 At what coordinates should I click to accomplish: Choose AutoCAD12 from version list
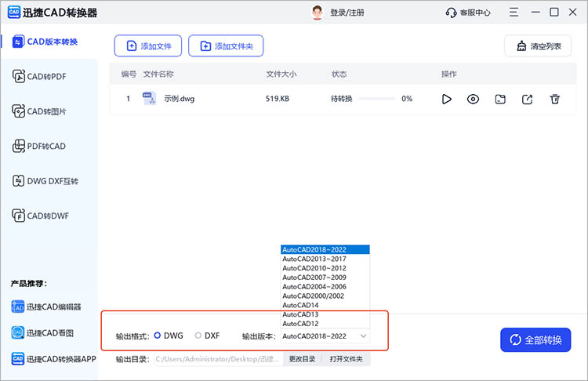coord(325,323)
